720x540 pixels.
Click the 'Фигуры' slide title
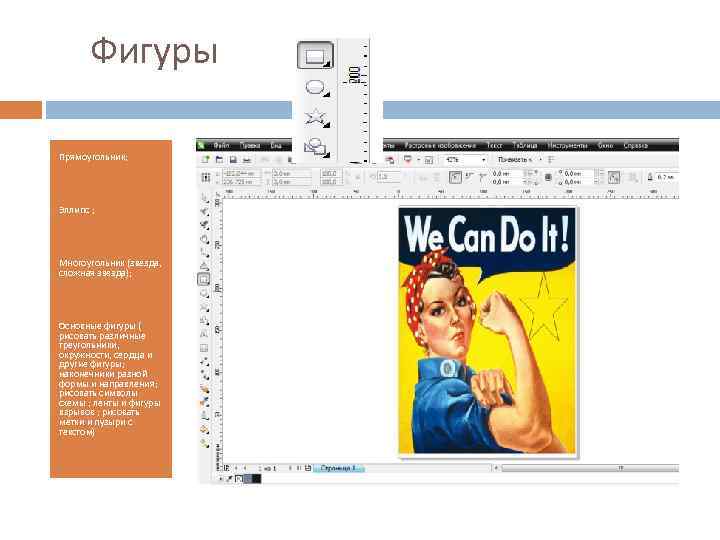click(x=154, y=51)
